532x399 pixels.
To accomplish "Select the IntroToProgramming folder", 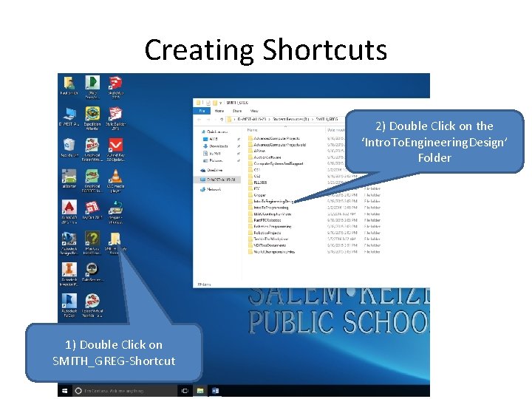I will click(x=268, y=208).
